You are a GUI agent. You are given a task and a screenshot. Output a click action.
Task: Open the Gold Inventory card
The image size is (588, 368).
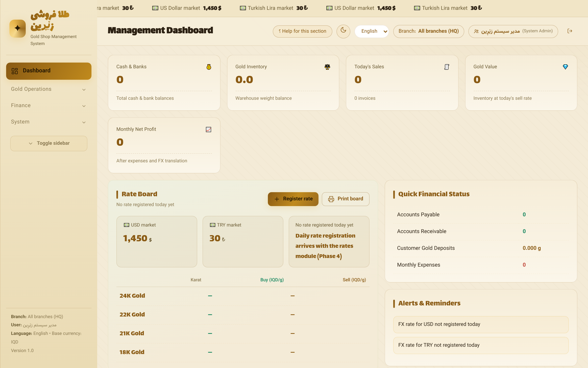point(283,83)
